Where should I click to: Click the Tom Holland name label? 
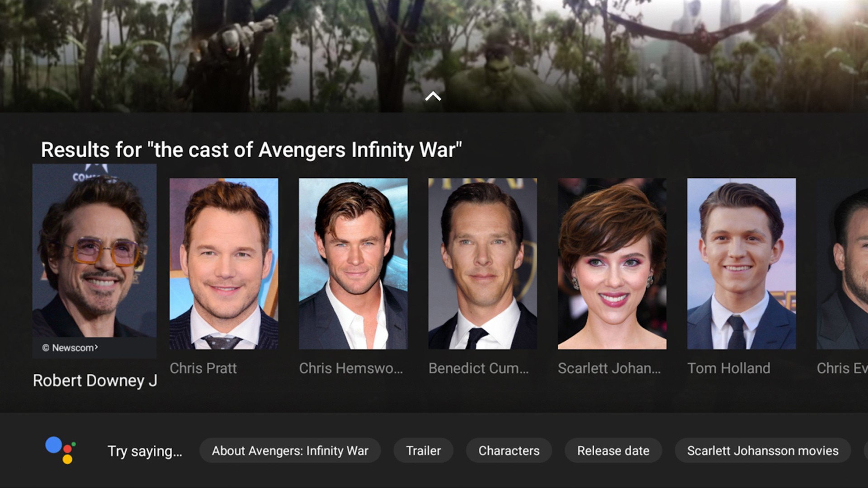pyautogui.click(x=729, y=368)
